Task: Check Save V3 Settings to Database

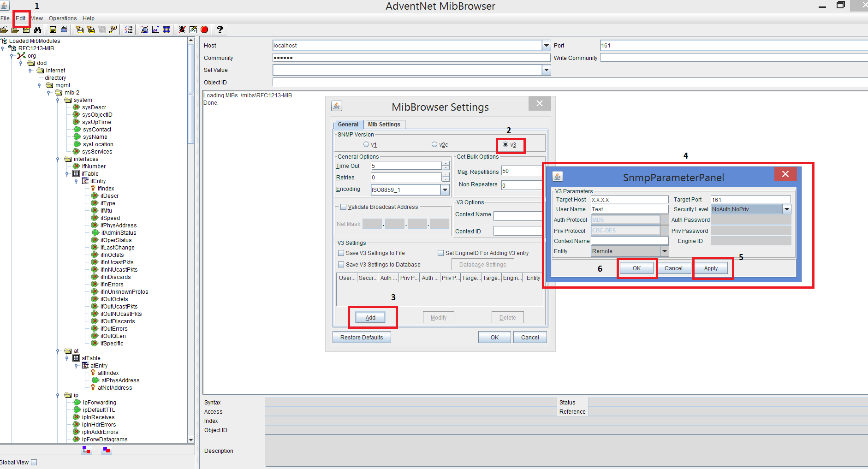Action: tap(341, 265)
